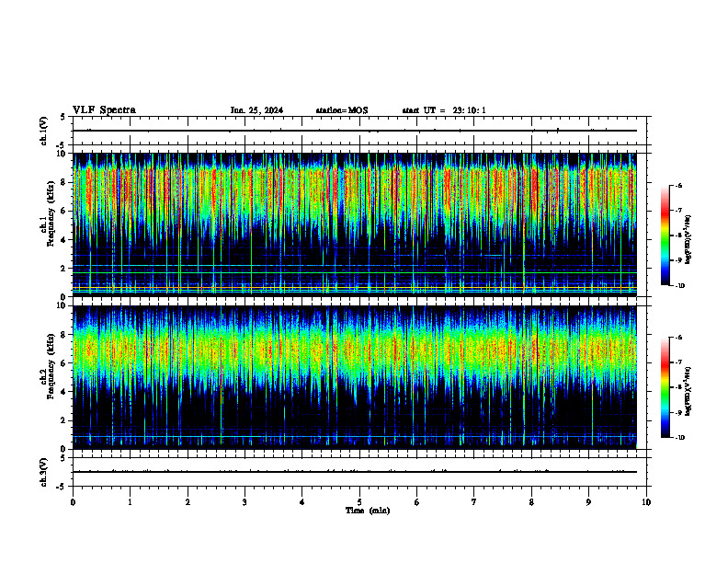Click the "VLF Spectra" plot title
The width and height of the screenshot is (728, 563).
(x=104, y=109)
